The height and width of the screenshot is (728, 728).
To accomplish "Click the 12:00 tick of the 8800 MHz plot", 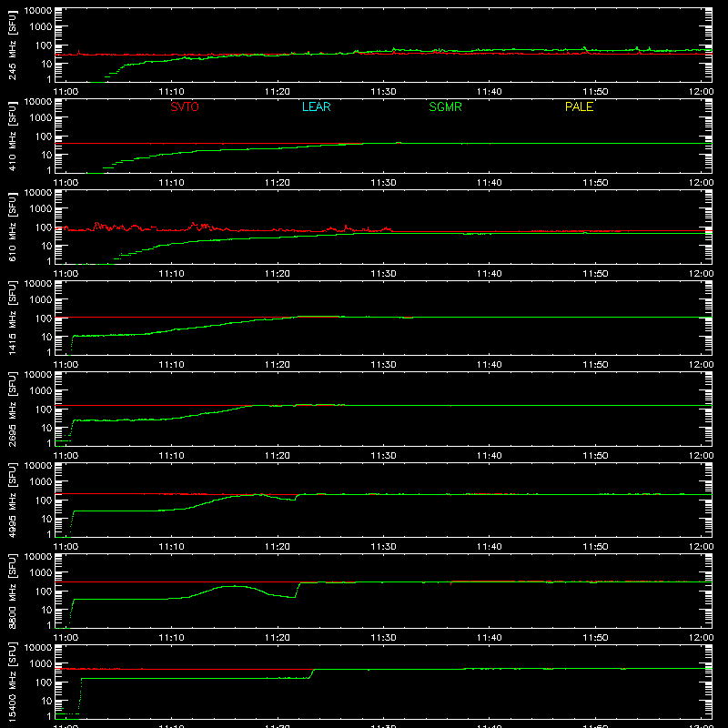I will point(701,638).
